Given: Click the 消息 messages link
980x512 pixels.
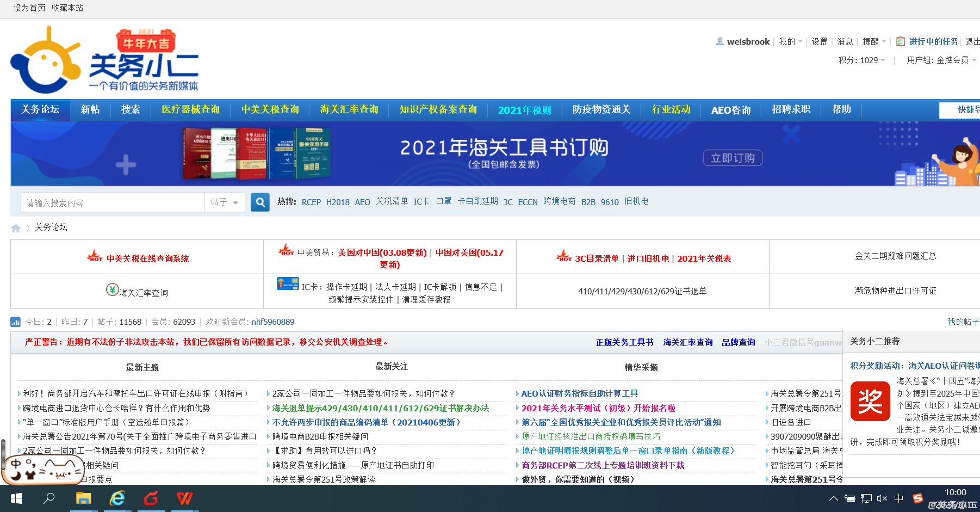Looking at the screenshot, I should 845,41.
